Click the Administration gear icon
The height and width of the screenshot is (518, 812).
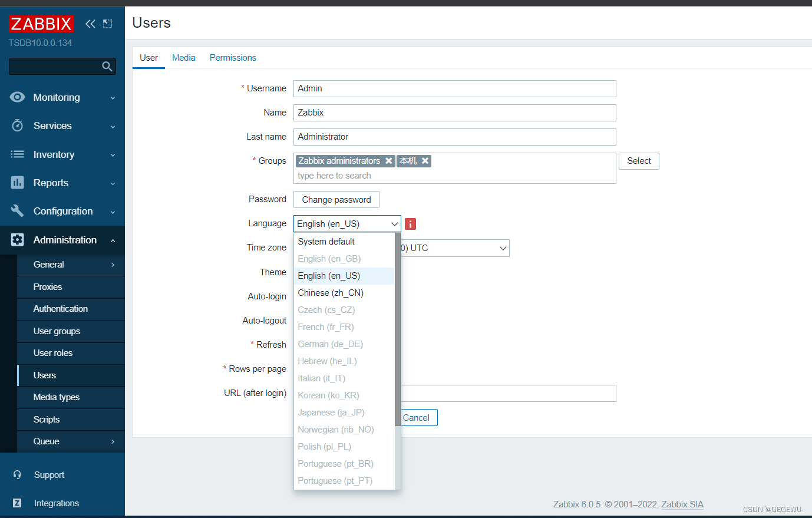[x=18, y=240]
